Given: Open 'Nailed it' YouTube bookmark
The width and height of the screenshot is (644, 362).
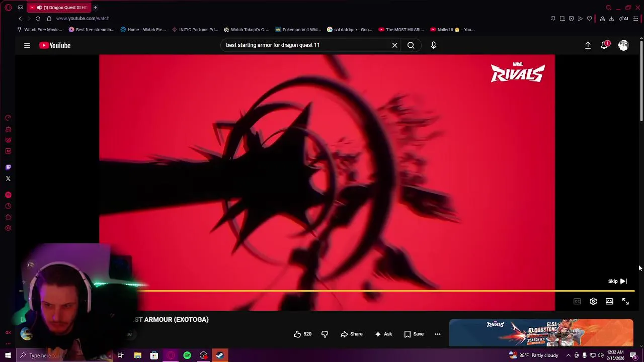Looking at the screenshot, I should 452,30.
